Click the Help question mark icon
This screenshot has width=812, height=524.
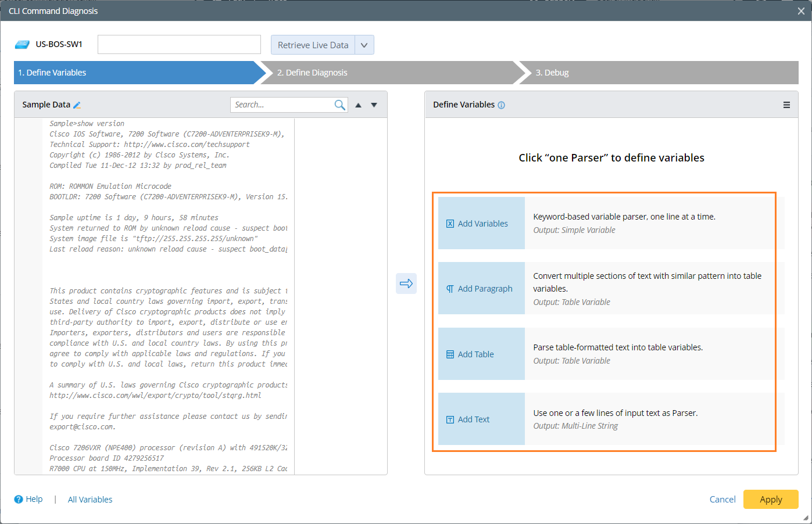19,499
